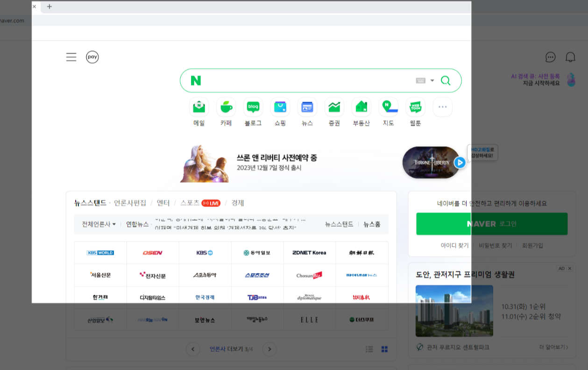Open the notification bell icon
This screenshot has width=588, height=370.
point(570,57)
